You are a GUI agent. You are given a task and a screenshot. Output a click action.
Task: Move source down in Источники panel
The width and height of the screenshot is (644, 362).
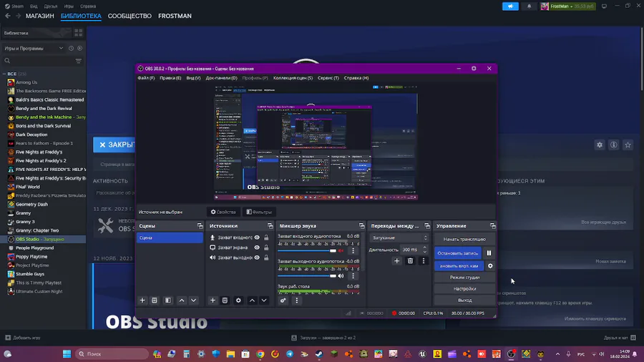[264, 300]
